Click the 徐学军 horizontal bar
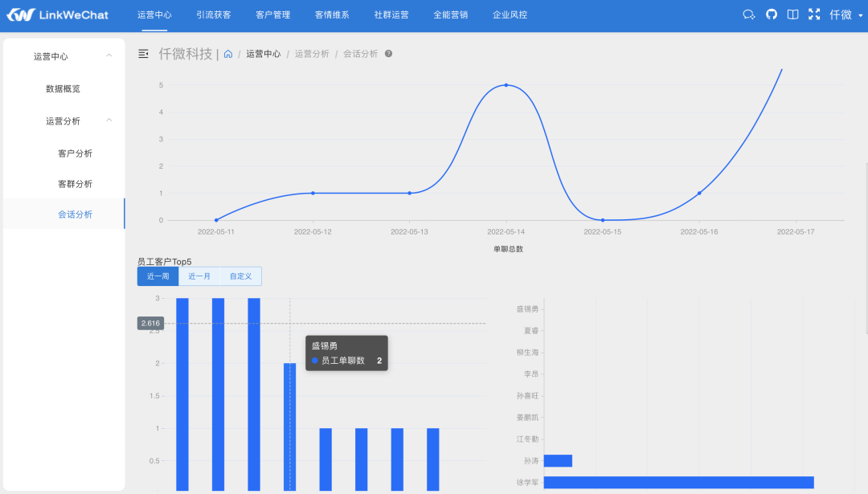 click(678, 483)
